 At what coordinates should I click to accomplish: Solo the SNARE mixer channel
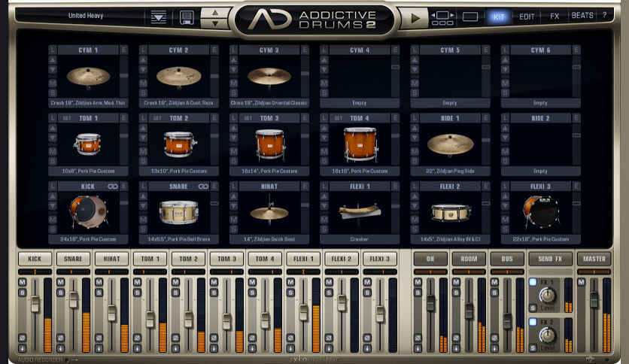tap(61, 293)
